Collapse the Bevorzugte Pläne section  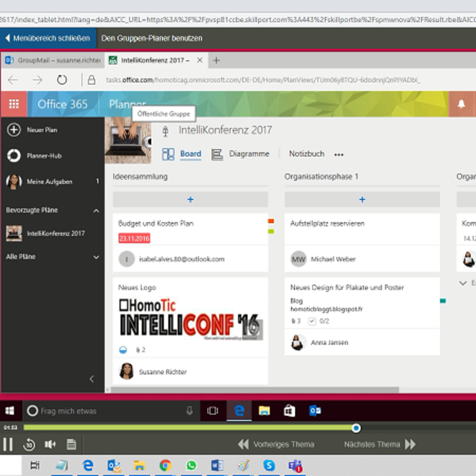point(96,211)
